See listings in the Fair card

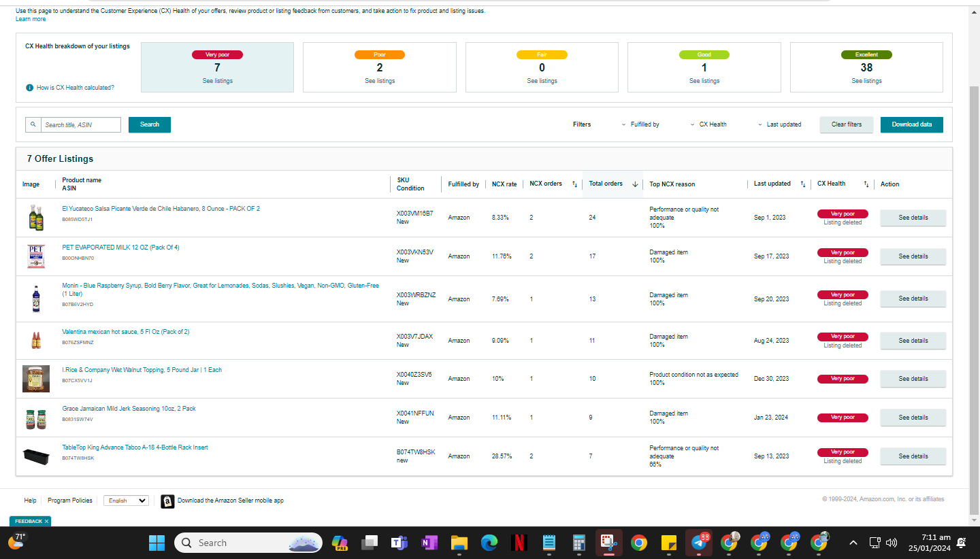[x=542, y=81]
